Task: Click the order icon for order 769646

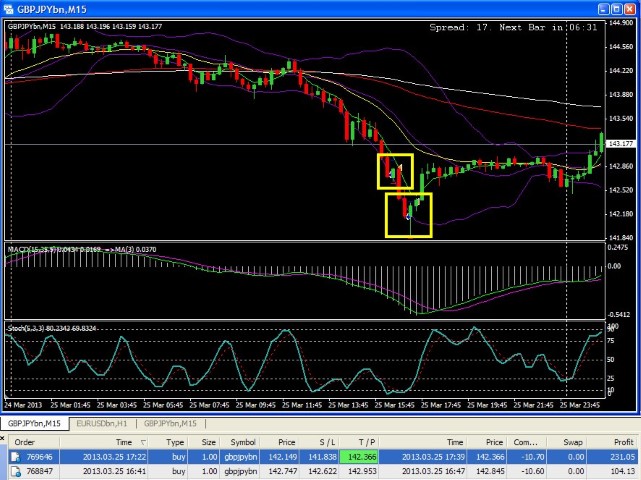Action: 16,457
